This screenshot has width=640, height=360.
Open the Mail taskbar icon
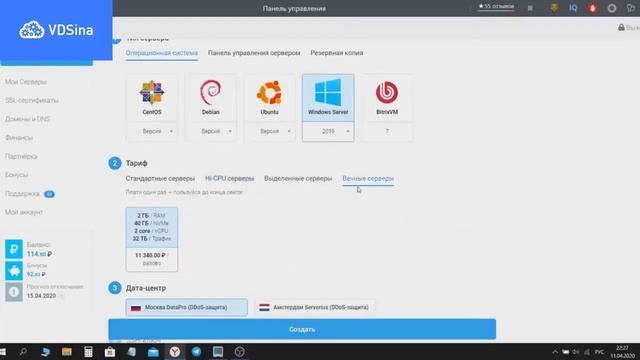coord(153,352)
